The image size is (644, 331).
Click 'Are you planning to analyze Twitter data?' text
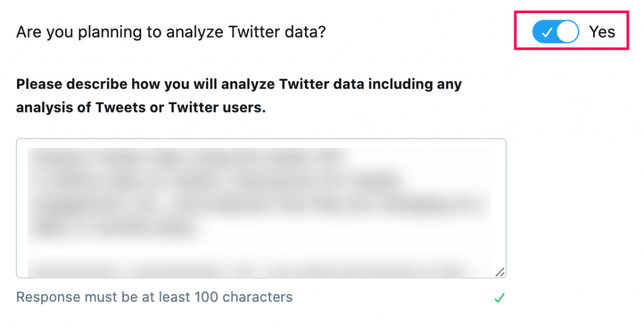click(171, 32)
